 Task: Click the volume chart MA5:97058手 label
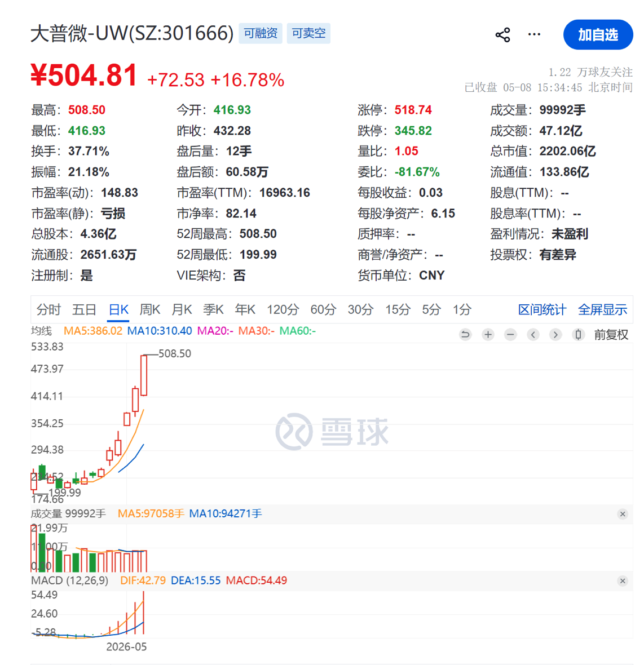[151, 513]
